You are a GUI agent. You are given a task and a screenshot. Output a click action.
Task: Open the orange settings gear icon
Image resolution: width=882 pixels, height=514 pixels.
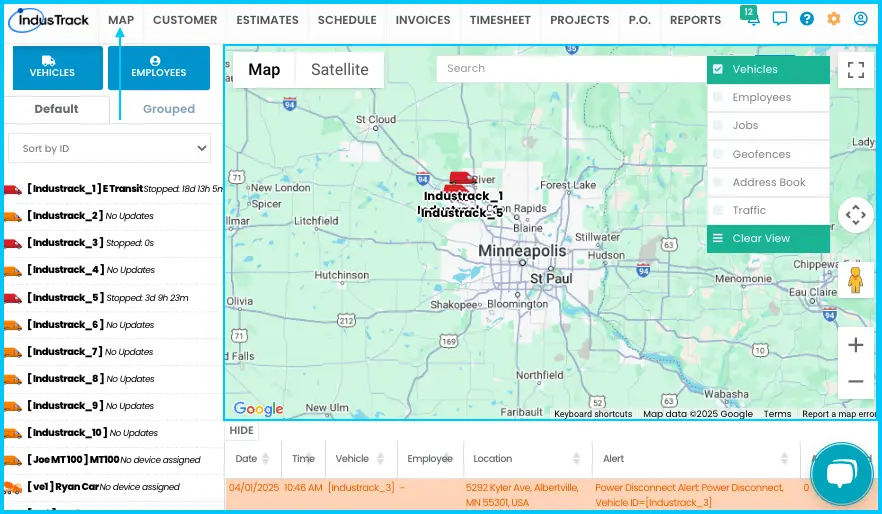pyautogui.click(x=834, y=19)
